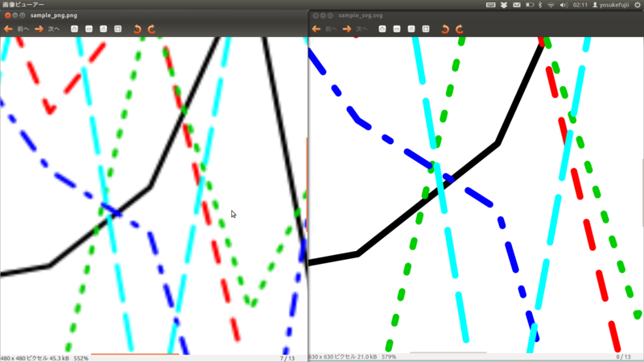Click the sample_svg.svg window title

pos(361,15)
